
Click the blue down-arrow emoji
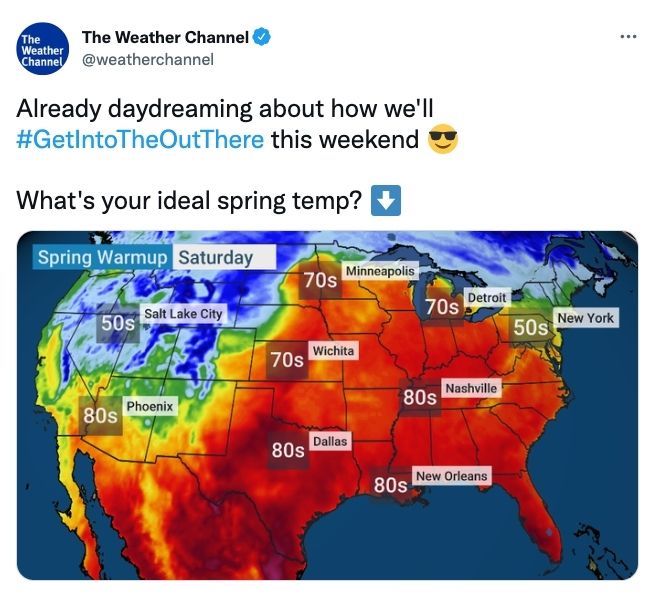coord(386,201)
